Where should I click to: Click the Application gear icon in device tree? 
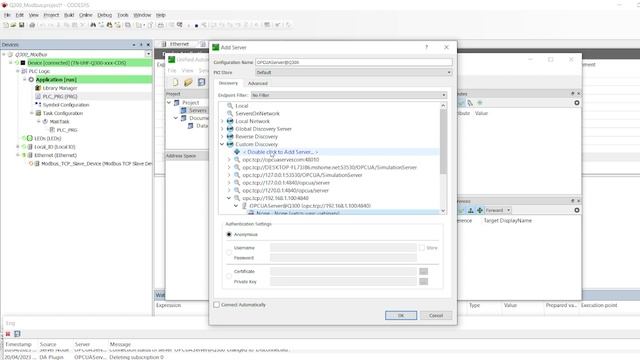tap(31, 80)
